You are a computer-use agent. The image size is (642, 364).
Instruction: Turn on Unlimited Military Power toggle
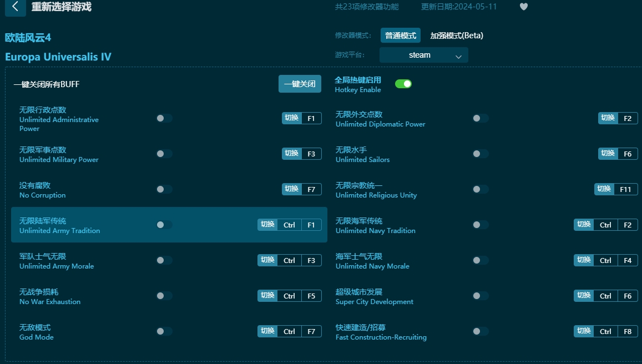pos(164,154)
